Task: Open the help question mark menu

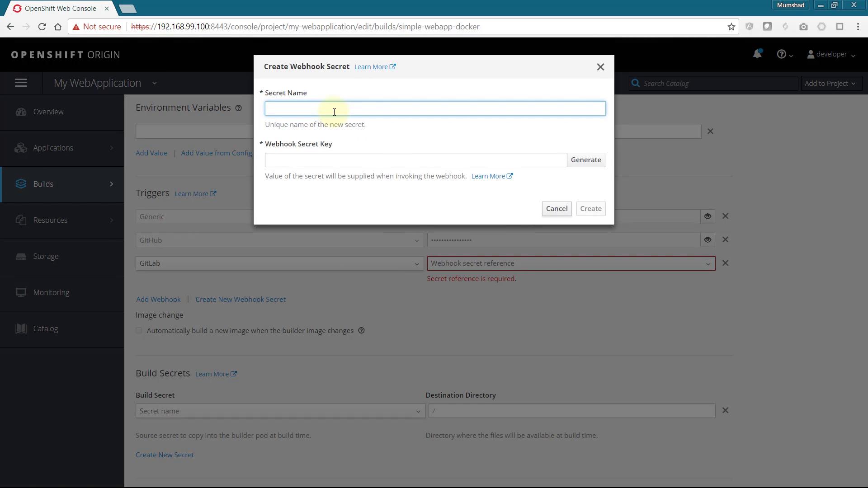Action: [784, 54]
